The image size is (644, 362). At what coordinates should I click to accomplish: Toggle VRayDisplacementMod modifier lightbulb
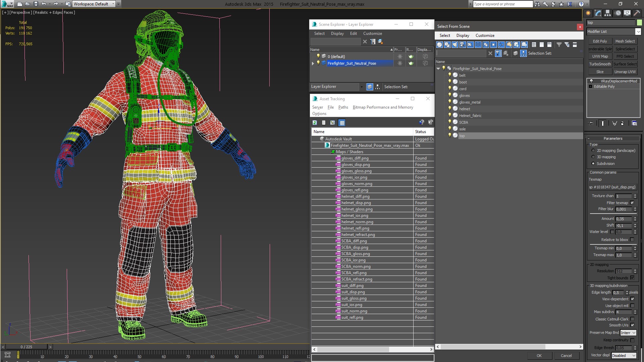tap(591, 81)
